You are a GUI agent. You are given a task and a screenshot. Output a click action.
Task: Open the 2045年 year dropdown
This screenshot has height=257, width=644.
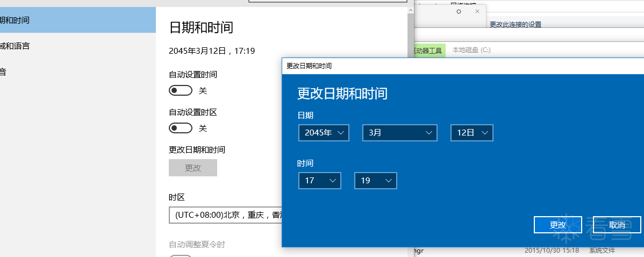point(324,133)
